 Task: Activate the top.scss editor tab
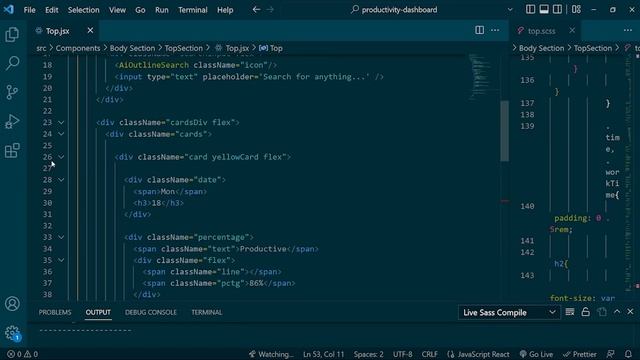pyautogui.click(x=541, y=31)
